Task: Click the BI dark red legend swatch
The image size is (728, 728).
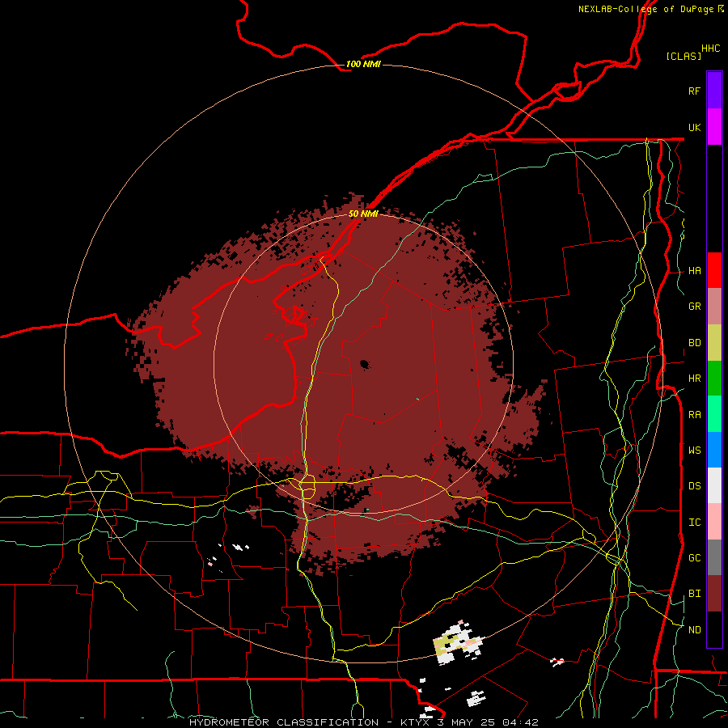Action: pyautogui.click(x=714, y=594)
